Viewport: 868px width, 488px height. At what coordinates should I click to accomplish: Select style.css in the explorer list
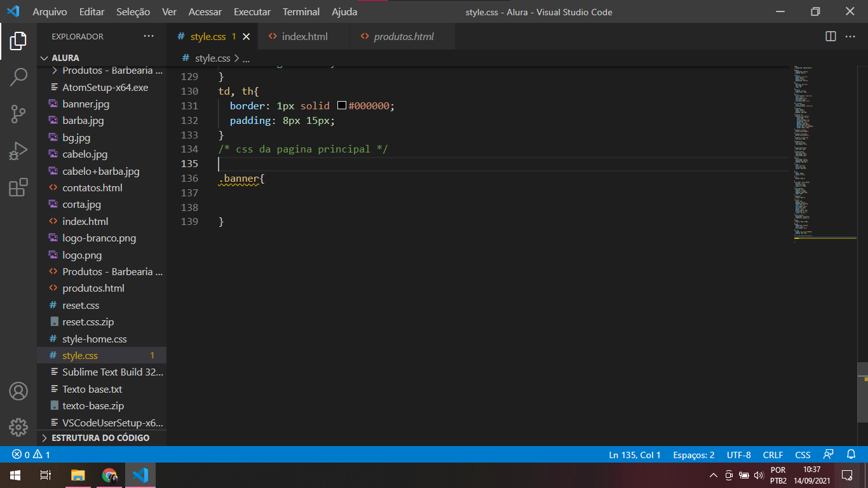[102, 355]
